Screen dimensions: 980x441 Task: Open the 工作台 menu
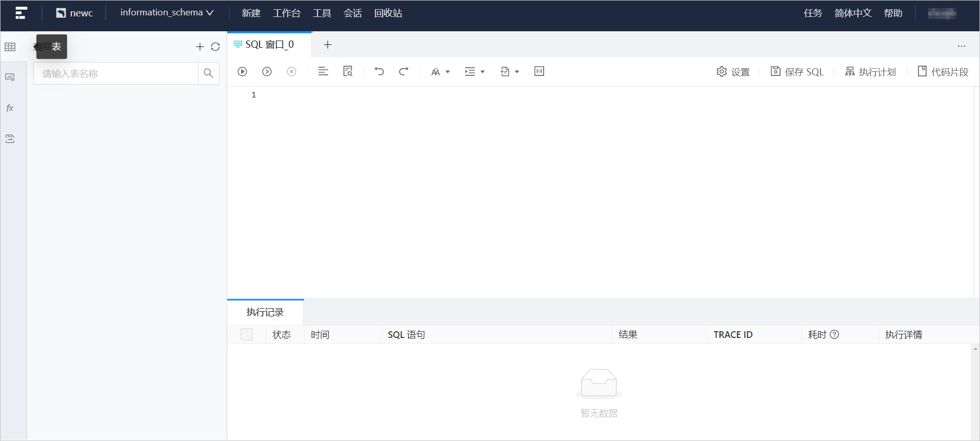point(286,13)
